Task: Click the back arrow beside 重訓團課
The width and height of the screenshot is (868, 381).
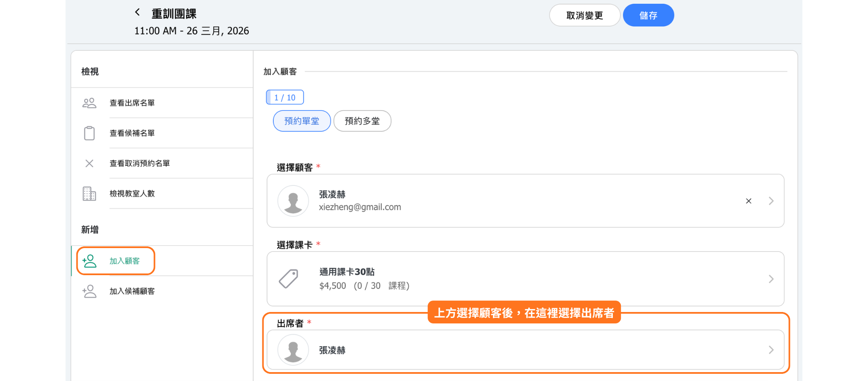Action: [x=137, y=12]
